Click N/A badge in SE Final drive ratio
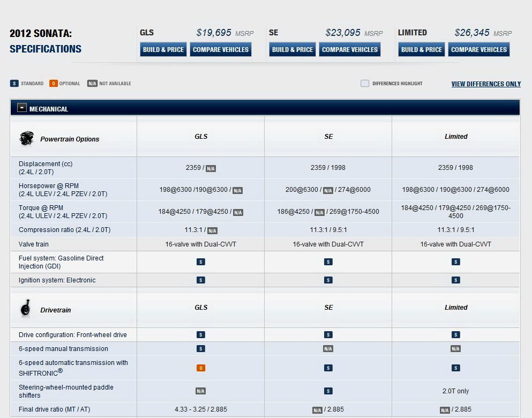 pos(317,410)
